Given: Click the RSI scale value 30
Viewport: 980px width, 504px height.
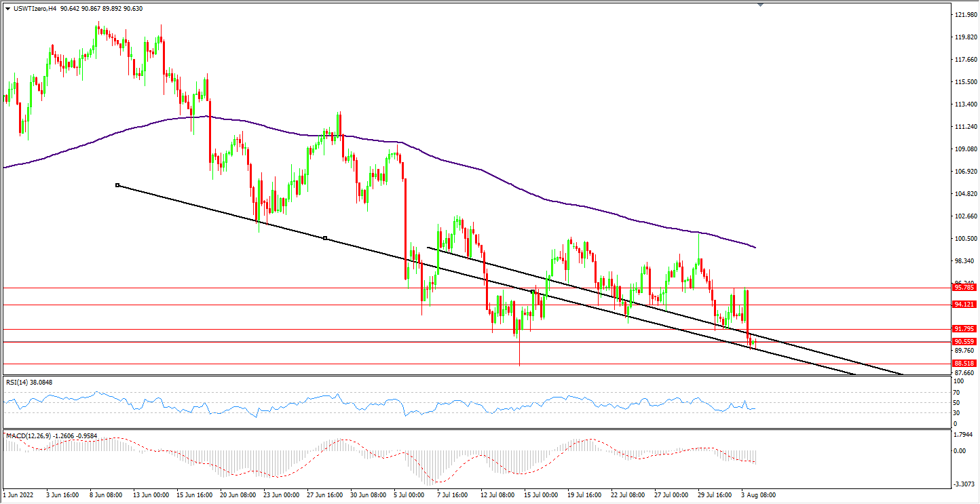Looking at the screenshot, I should (x=958, y=412).
